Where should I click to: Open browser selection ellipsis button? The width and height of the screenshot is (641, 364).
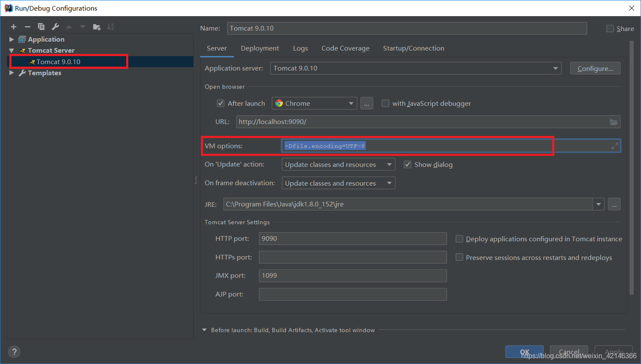367,103
